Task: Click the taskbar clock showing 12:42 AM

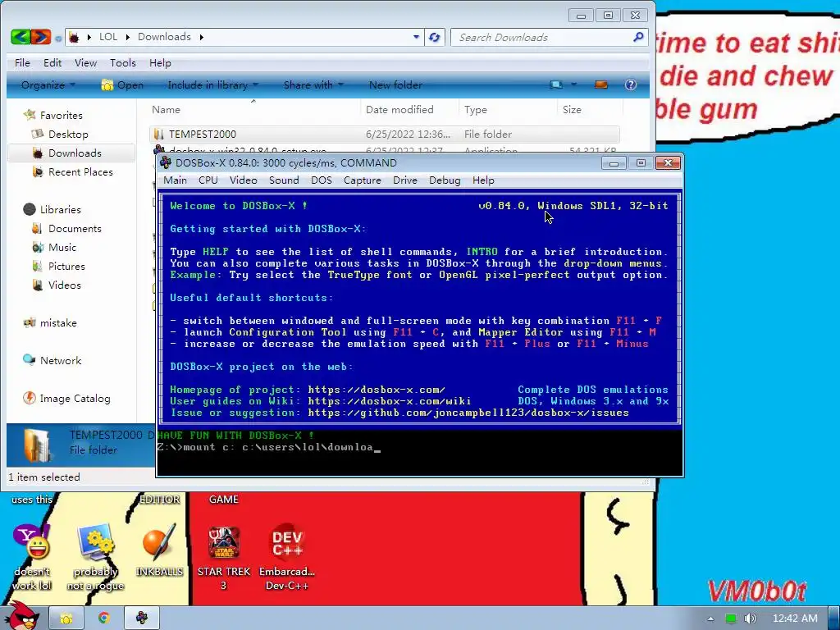Action: tap(795, 619)
